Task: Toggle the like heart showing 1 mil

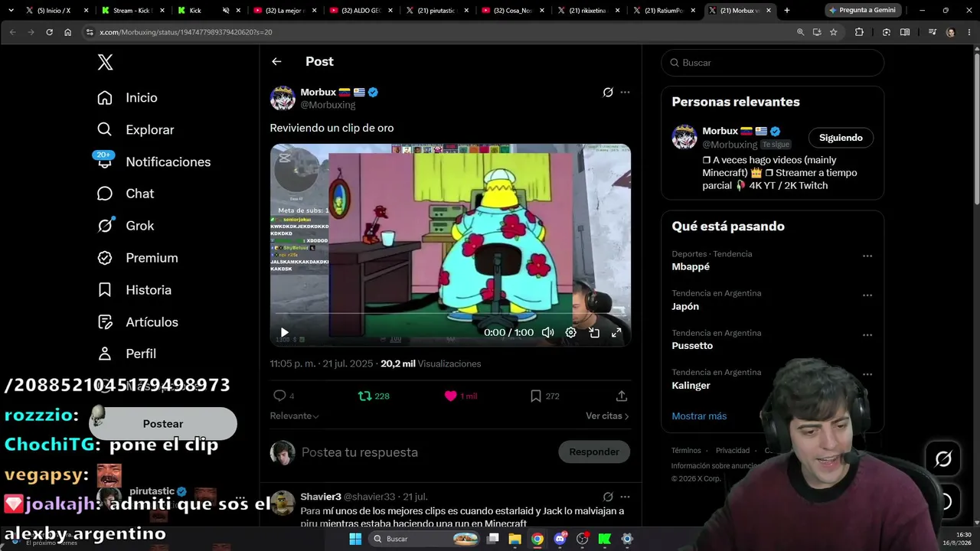Action: [x=460, y=396]
